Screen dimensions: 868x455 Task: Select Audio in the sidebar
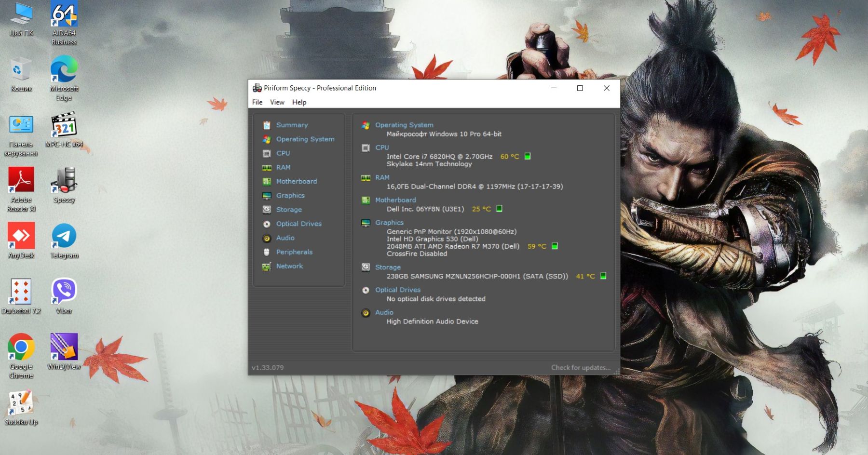tap(285, 238)
